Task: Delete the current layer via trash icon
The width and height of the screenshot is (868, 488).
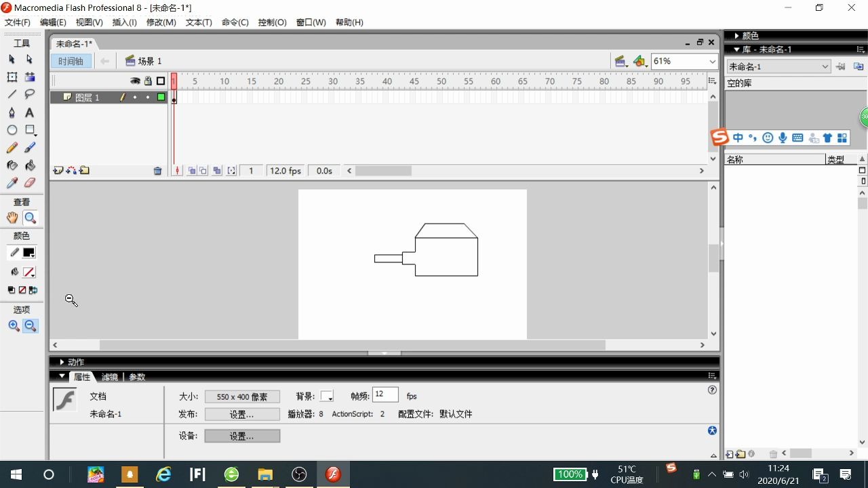Action: click(x=157, y=170)
